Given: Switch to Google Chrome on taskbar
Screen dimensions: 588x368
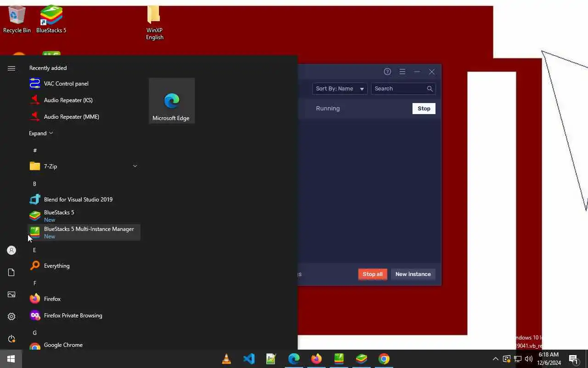Looking at the screenshot, I should (x=384, y=359).
